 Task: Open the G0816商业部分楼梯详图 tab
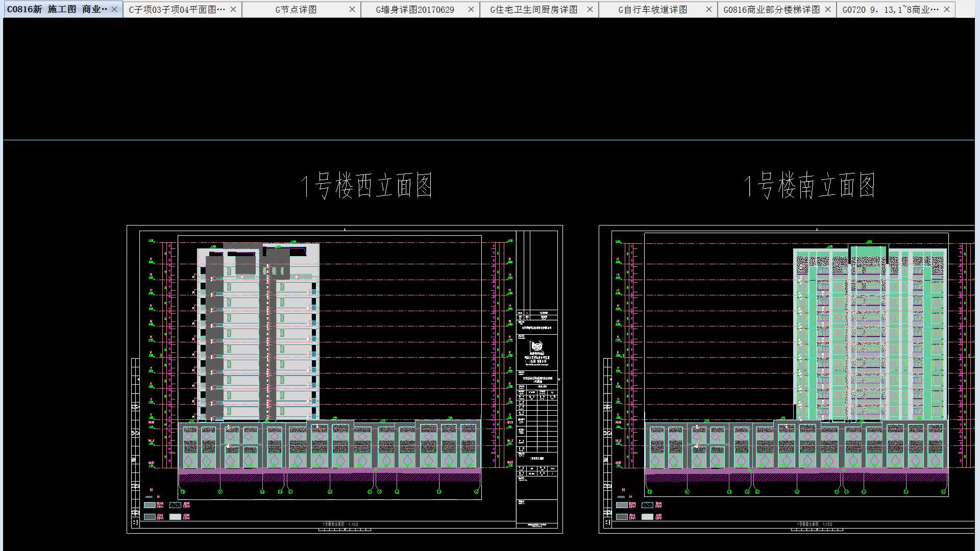(x=771, y=10)
